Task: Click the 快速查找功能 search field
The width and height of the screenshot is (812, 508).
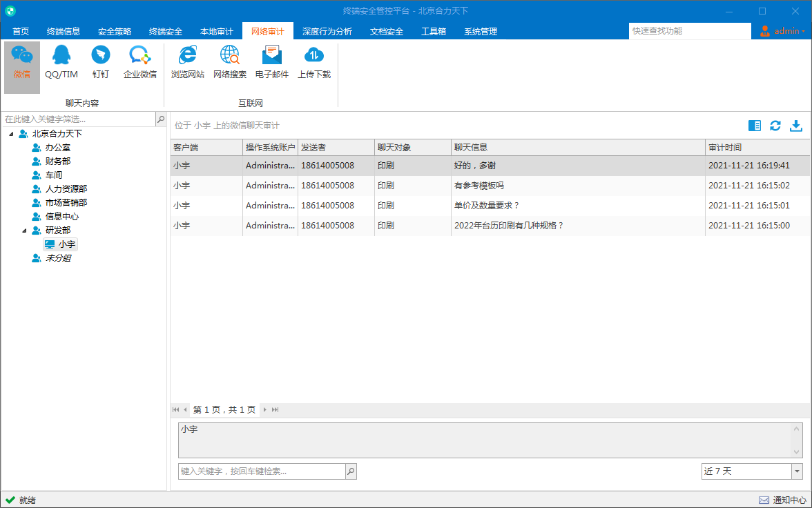Action: click(690, 31)
